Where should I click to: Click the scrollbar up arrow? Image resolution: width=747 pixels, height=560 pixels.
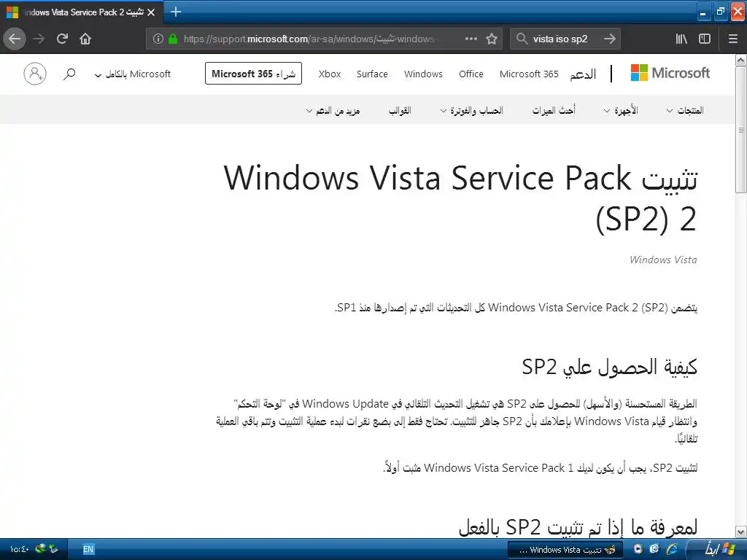point(740,60)
